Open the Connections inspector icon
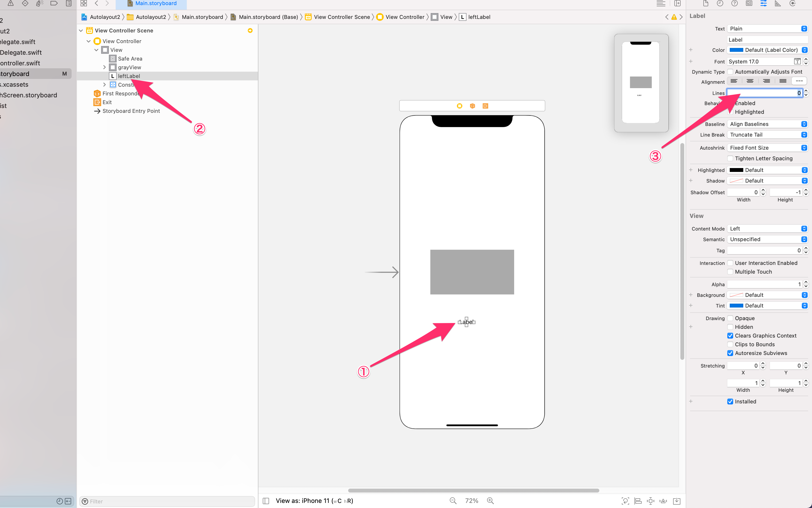Screen dimensions: 812x508 (793, 4)
